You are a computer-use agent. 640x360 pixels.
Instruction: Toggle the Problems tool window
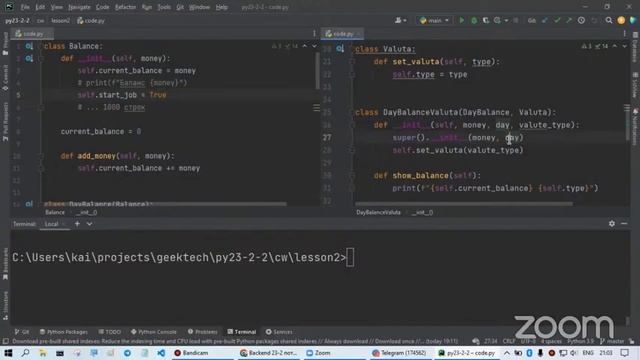(203, 332)
